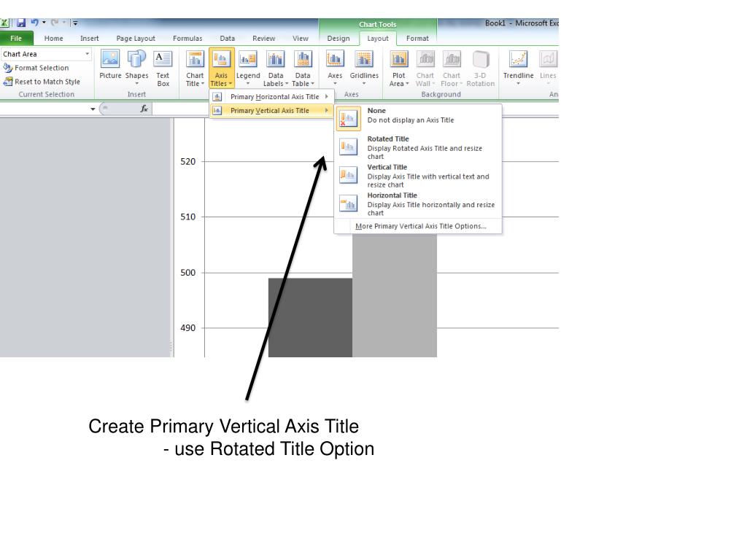
Task: Insert a Picture into the chart
Action: 110,64
